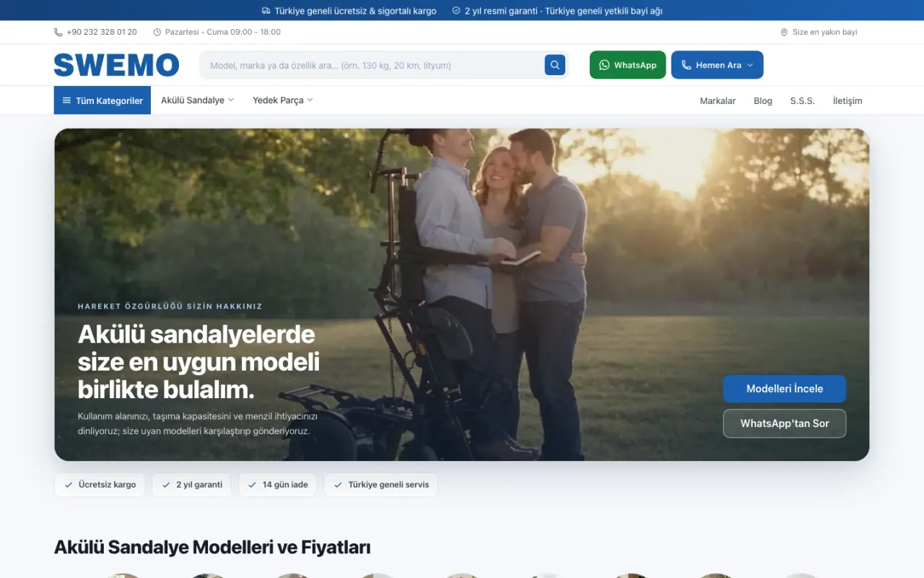The width and height of the screenshot is (924, 578).
Task: Expand the Yedek Parça menu chevron
Action: click(x=310, y=100)
